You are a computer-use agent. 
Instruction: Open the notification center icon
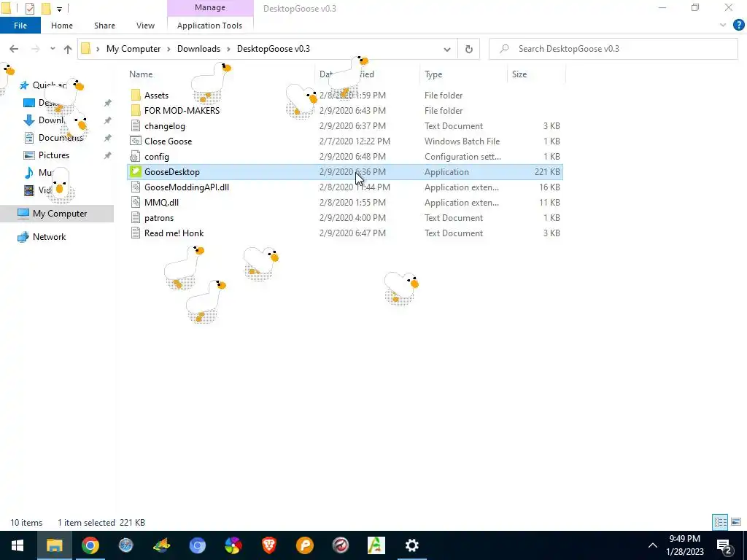[724, 545]
